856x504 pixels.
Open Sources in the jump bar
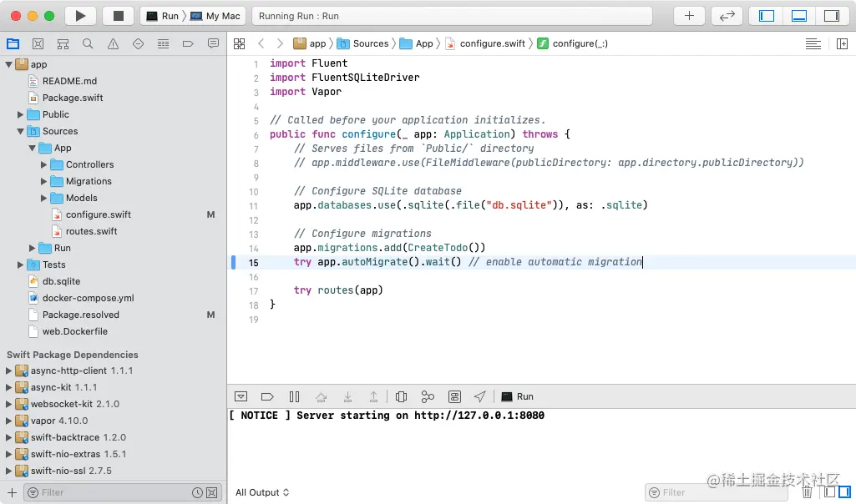click(x=363, y=43)
